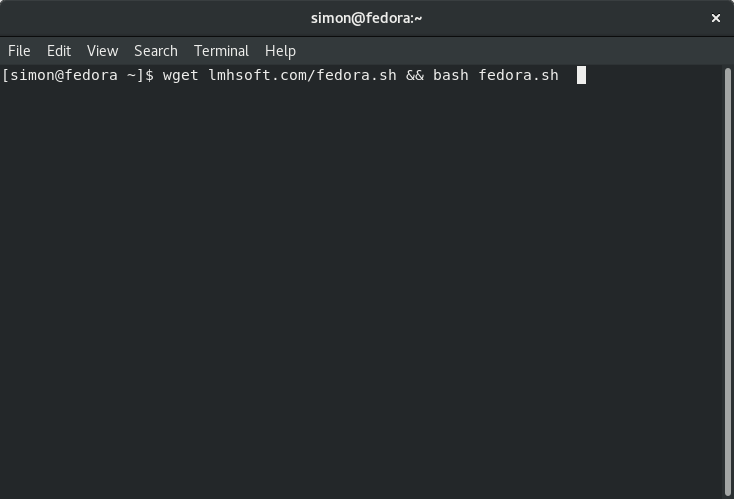Open the Help menu
The height and width of the screenshot is (499, 734).
[280, 51]
